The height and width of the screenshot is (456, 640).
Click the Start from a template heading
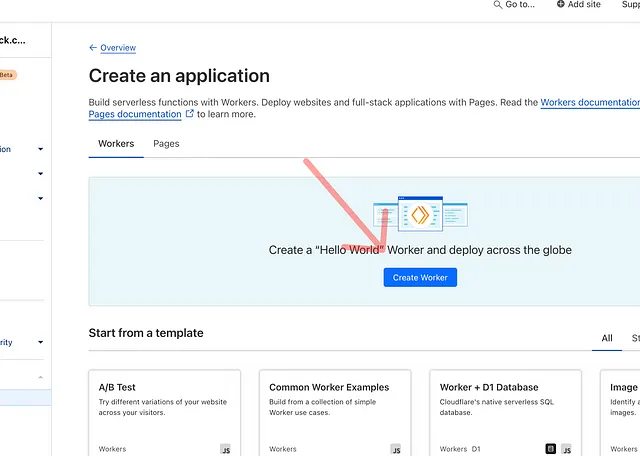146,333
